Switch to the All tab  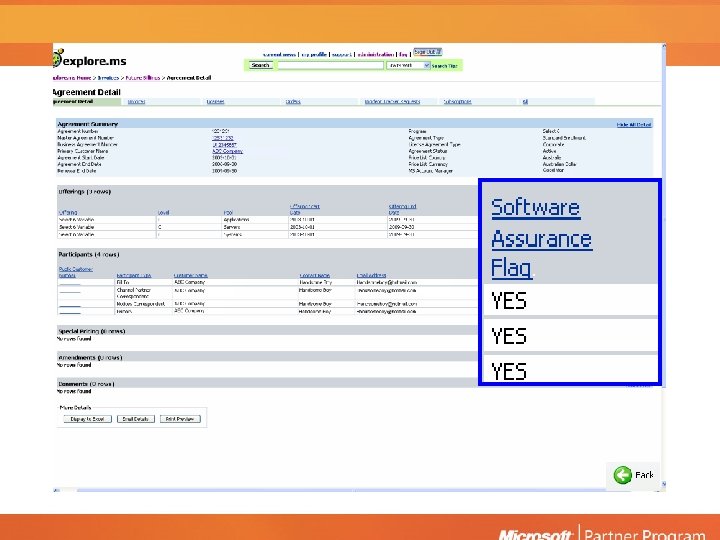pyautogui.click(x=525, y=101)
